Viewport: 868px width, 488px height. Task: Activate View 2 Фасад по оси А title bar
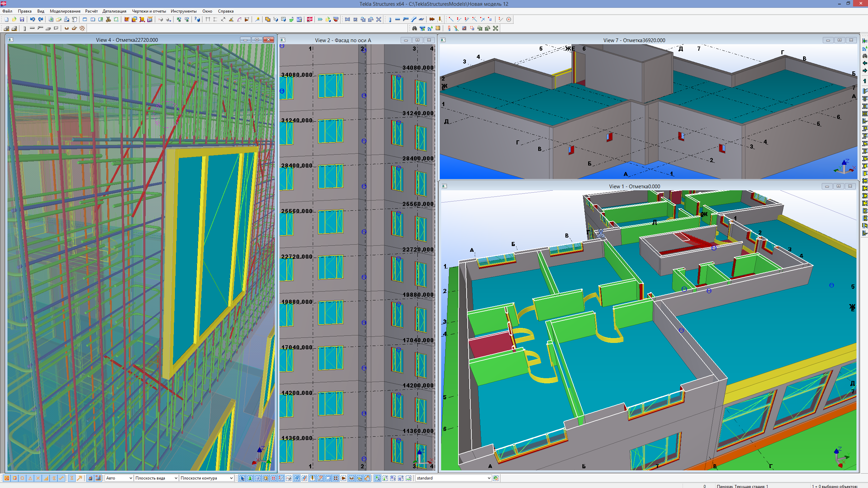[343, 40]
